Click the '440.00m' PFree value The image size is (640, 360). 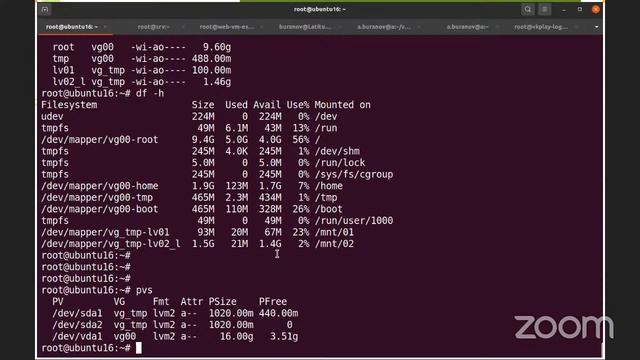point(278,313)
